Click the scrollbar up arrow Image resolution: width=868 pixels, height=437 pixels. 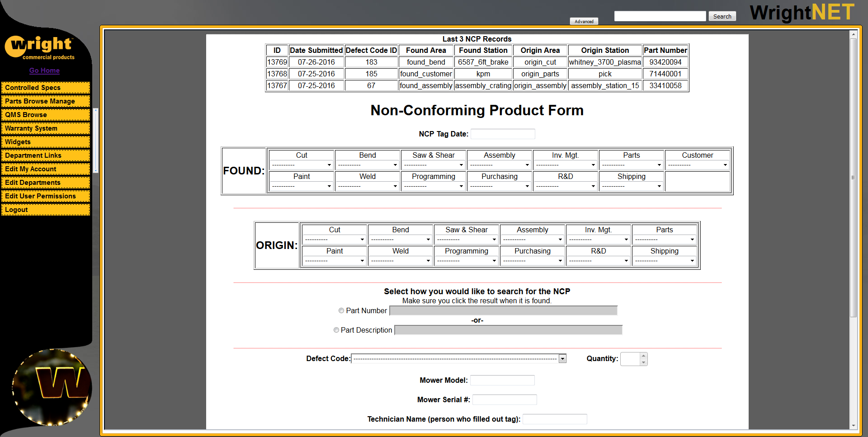point(854,34)
